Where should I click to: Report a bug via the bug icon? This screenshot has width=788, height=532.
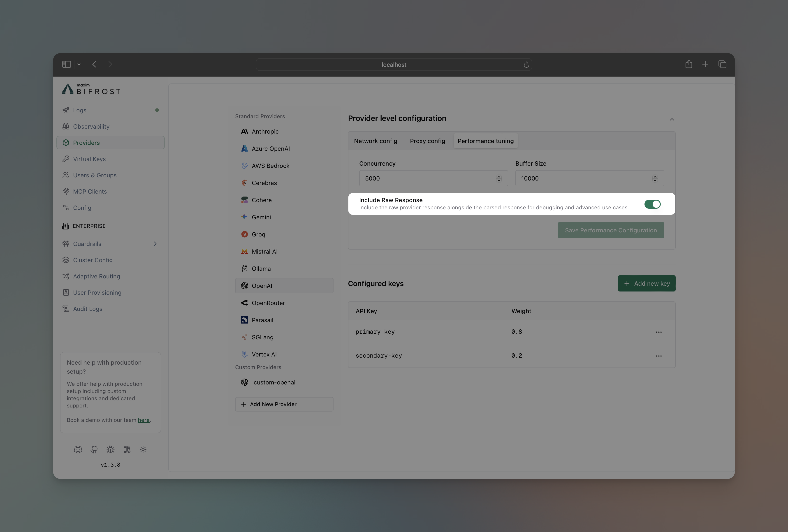click(110, 449)
